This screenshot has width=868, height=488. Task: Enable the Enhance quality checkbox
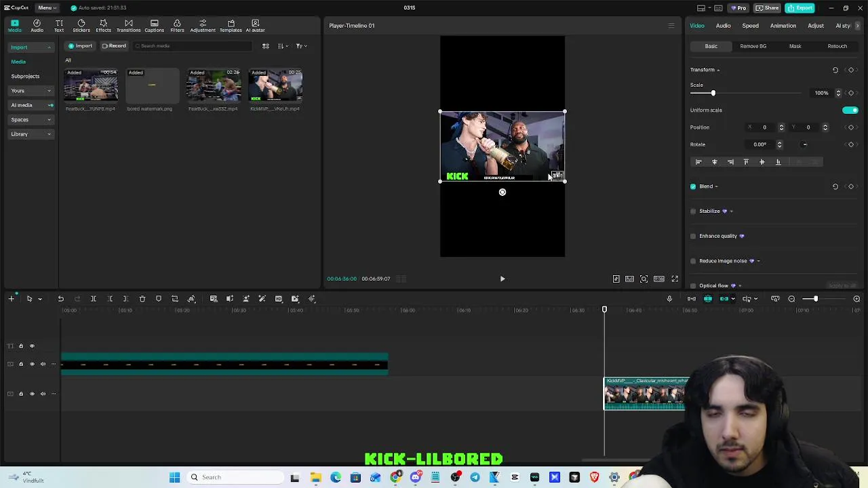693,236
